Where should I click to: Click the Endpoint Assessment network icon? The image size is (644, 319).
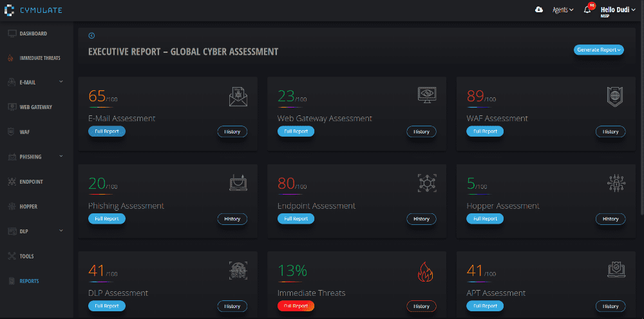click(427, 183)
